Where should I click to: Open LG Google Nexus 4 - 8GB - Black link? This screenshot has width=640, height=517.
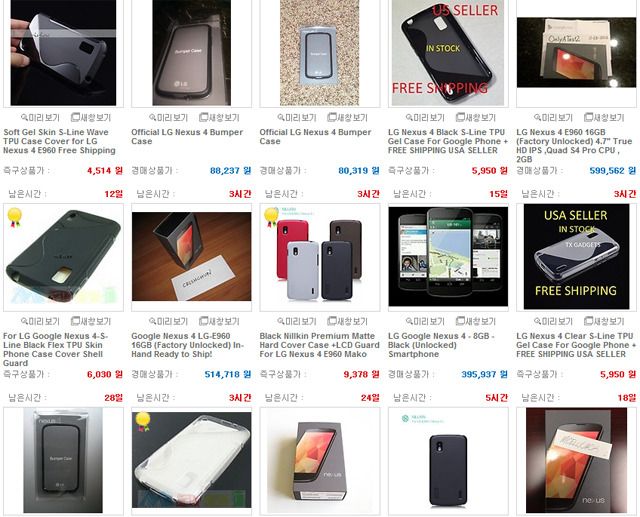point(441,345)
